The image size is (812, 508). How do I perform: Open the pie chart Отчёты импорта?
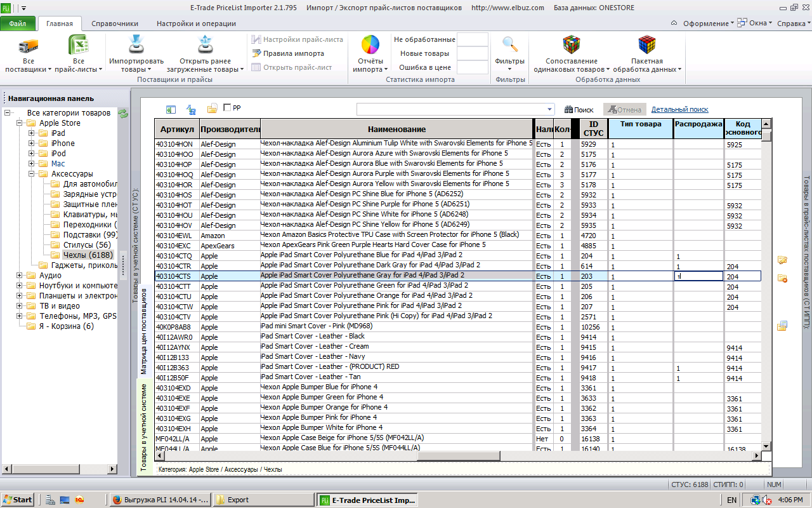(x=370, y=46)
